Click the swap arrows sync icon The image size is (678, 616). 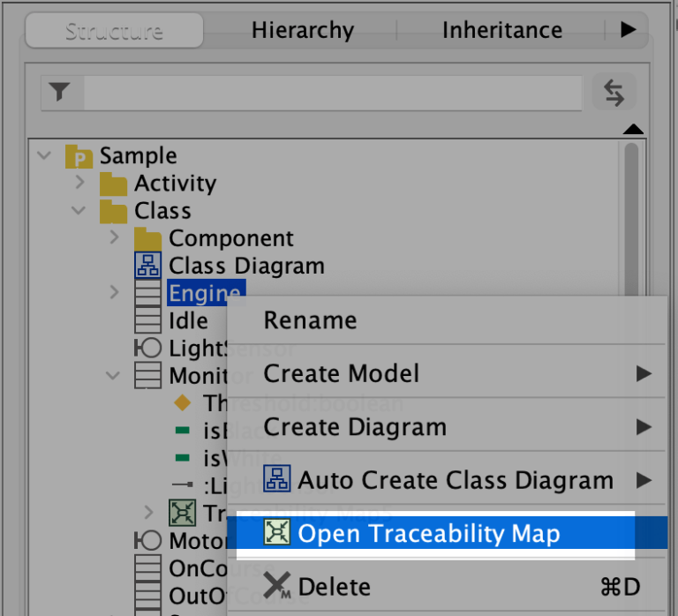point(614,93)
